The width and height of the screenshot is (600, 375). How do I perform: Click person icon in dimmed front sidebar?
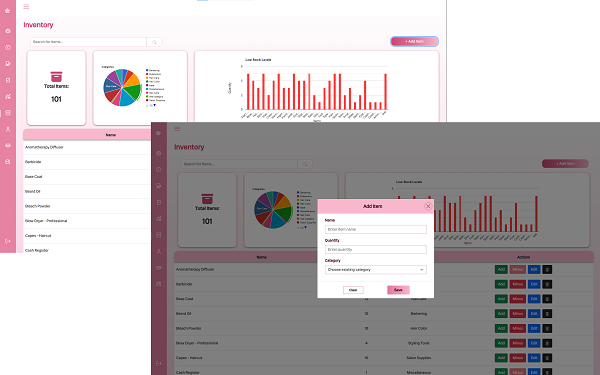[158, 251]
